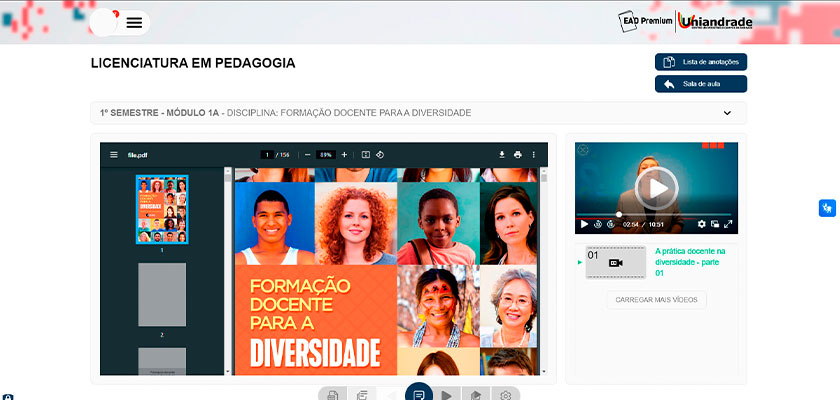The height and width of the screenshot is (400, 840).
Task: Zoom out of the PDF
Action: pos(307,155)
